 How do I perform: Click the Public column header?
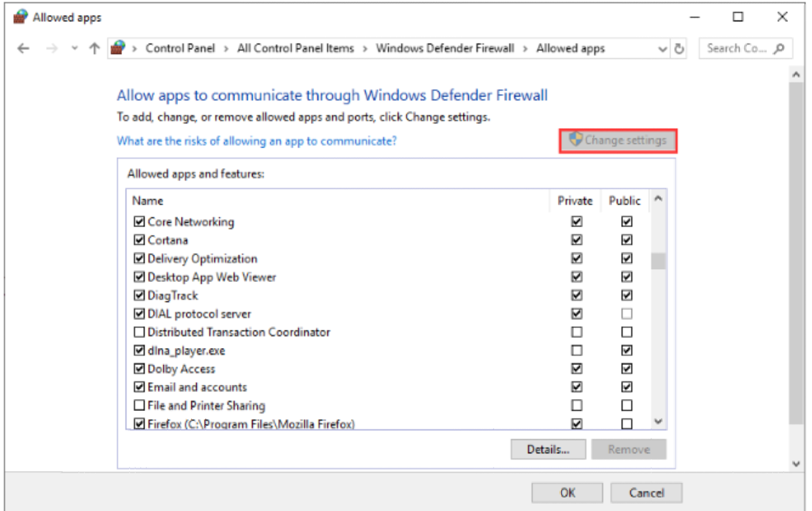[x=625, y=201]
